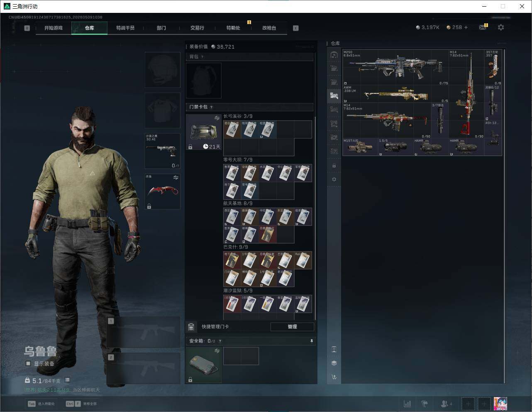Click the swap icon on the safe box
Screen dimensions: 532x412
(217, 351)
